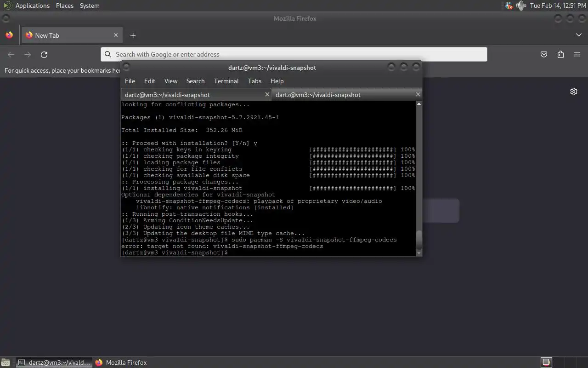Image resolution: width=588 pixels, height=368 pixels.
Task: Go back using Firefox back arrow
Action: coord(11,54)
